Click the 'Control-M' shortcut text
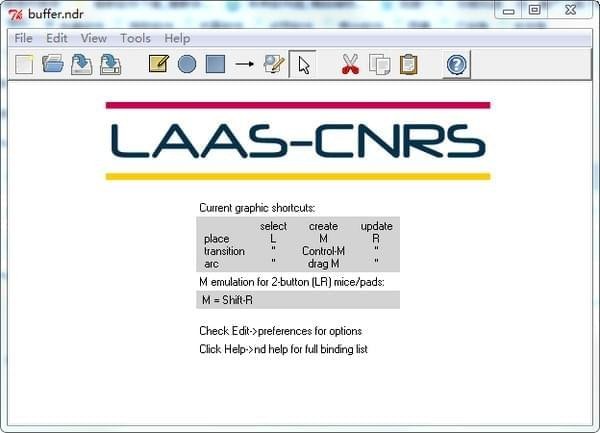 323,251
